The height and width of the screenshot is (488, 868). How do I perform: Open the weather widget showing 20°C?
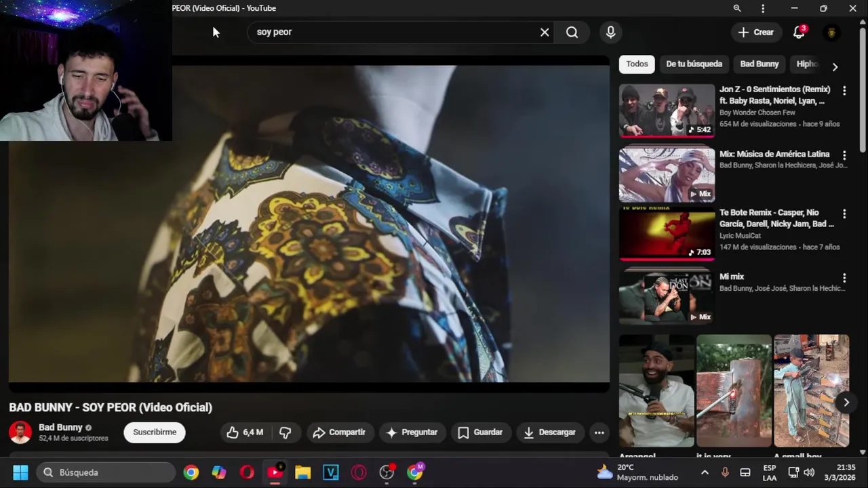[x=637, y=472]
